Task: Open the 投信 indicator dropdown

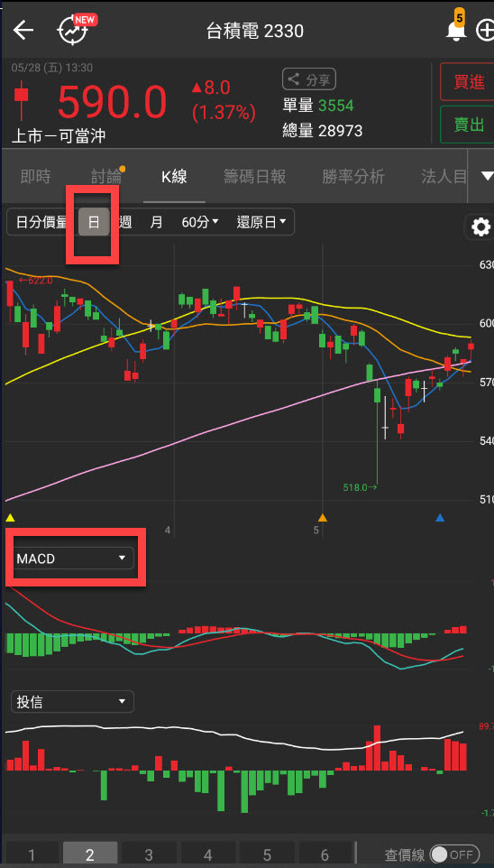Action: (72, 702)
